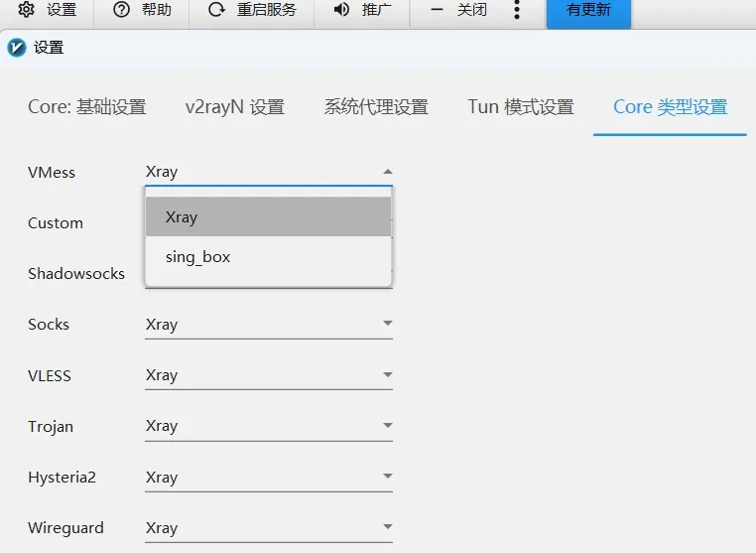Click the 有更新 update button
The image size is (756, 553).
[x=588, y=12]
